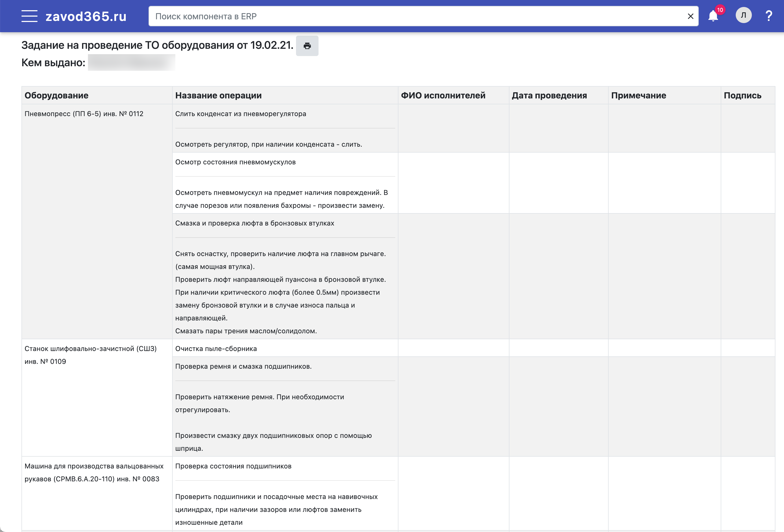Image resolution: width=784 pixels, height=532 pixels.
Task: Click 'Осмотреть пневмомускул на предмет наличия повреждений' text
Action: pos(281,199)
